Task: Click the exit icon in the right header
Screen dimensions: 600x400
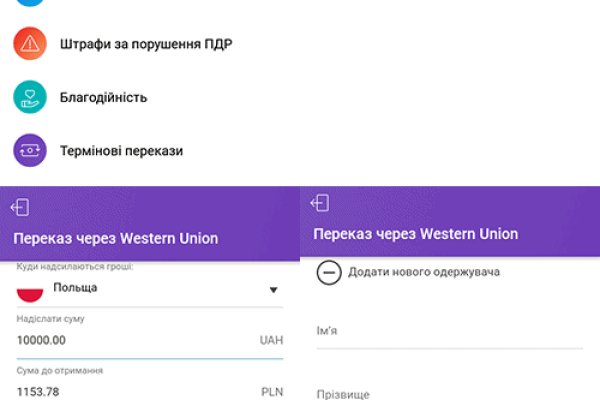Action: [x=320, y=203]
